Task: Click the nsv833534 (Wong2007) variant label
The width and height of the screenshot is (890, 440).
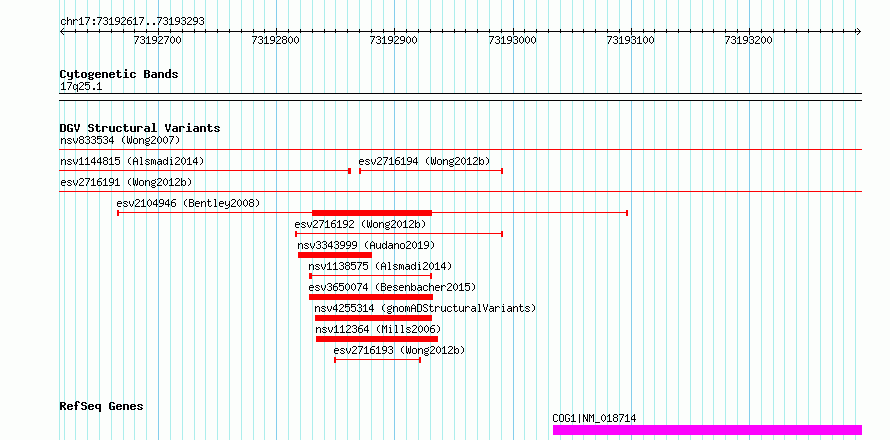Action: tap(120, 140)
